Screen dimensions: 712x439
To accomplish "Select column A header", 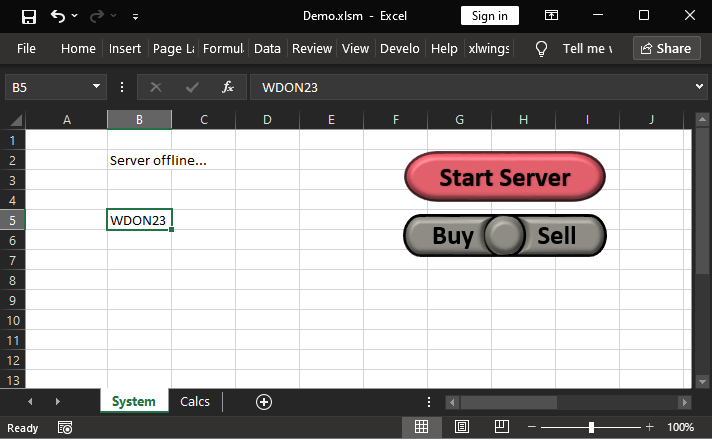I will [x=67, y=120].
